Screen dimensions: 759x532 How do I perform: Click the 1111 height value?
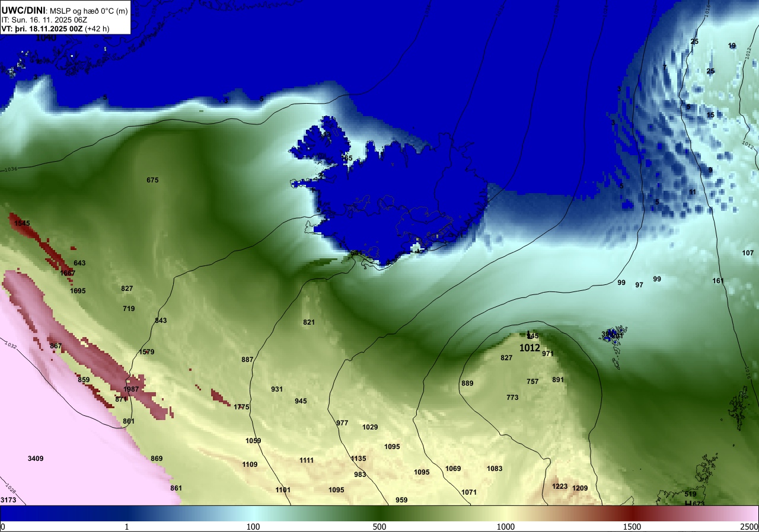tap(307, 460)
